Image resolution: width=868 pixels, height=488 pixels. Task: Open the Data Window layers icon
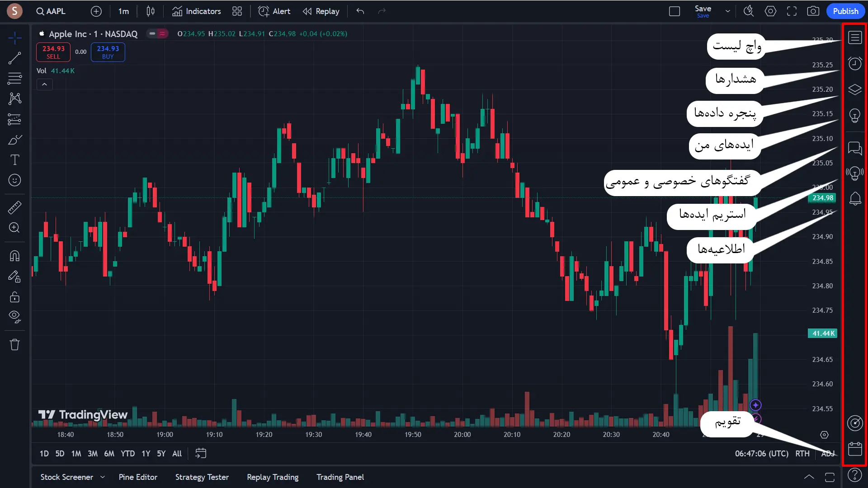click(x=854, y=89)
